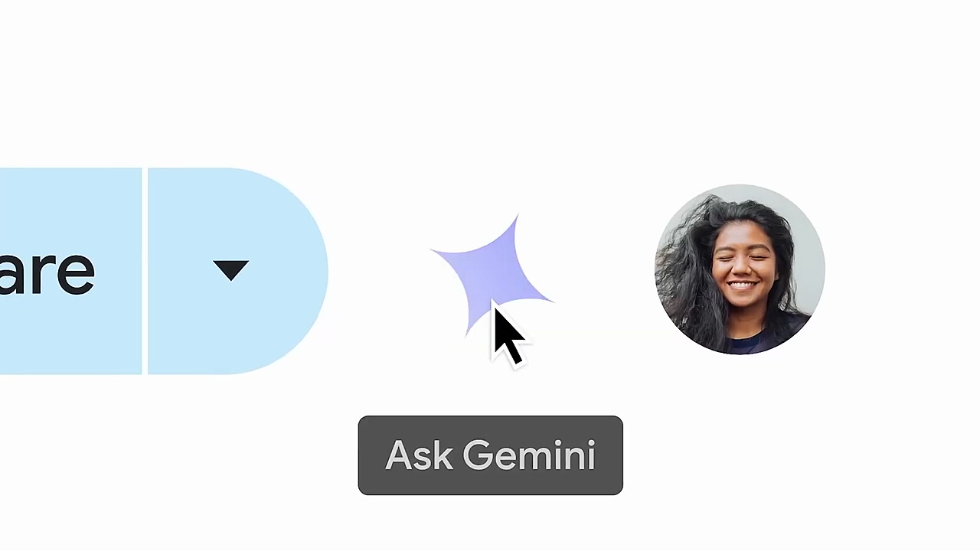Expand the Share options dropdown arrow
The height and width of the screenshot is (551, 980).
231,271
